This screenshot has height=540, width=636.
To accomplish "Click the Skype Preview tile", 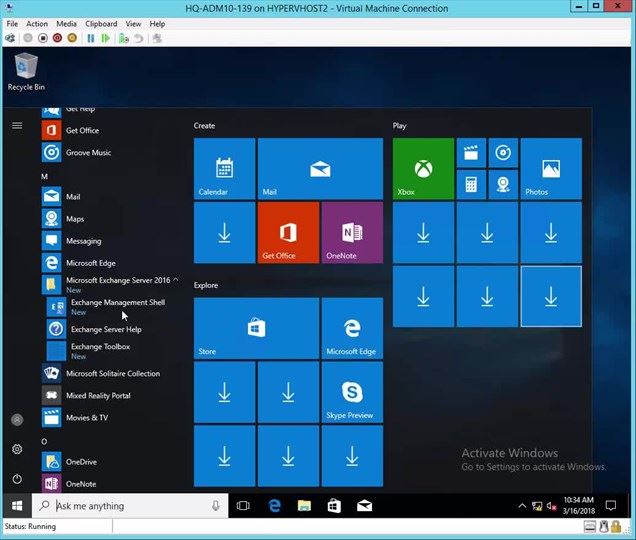I will 351,392.
